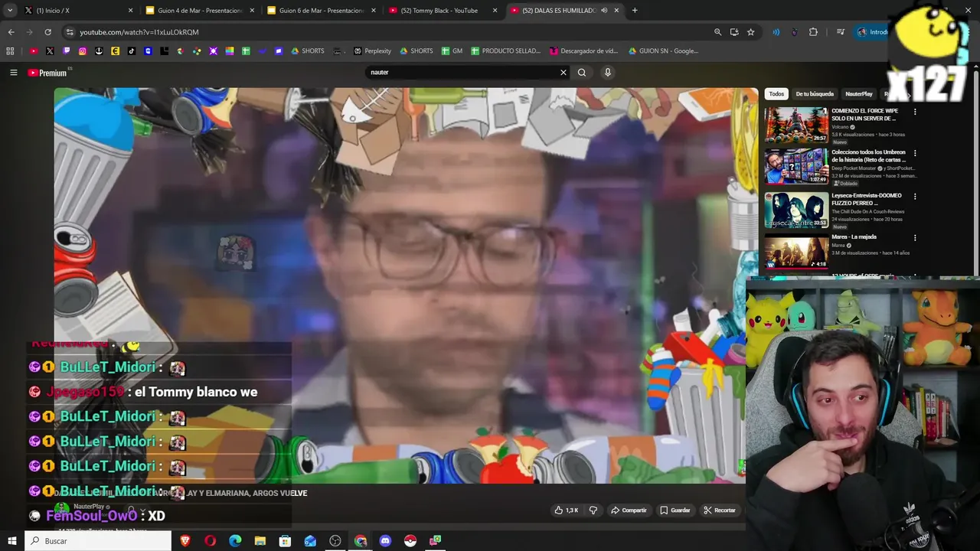This screenshot has height=551, width=980.
Task: View site information icon in address bar
Action: click(70, 32)
